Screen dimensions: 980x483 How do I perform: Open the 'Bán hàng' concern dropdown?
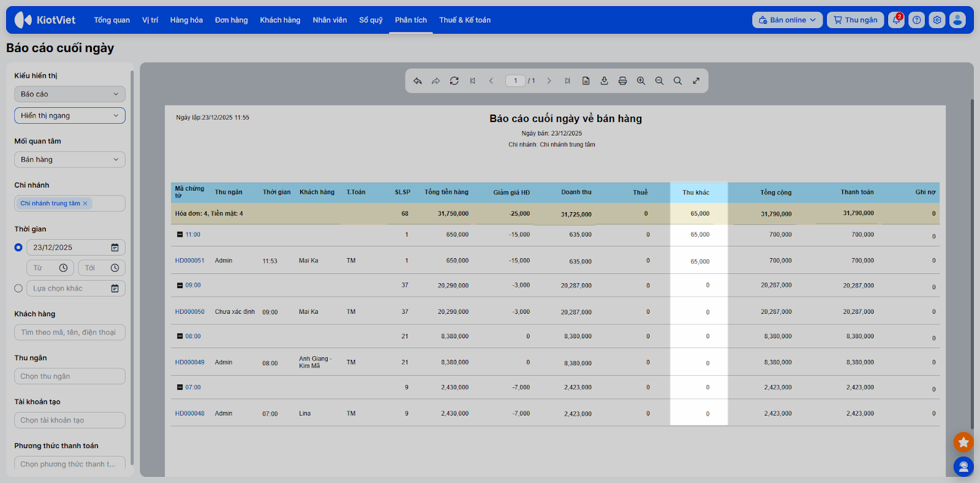point(69,160)
